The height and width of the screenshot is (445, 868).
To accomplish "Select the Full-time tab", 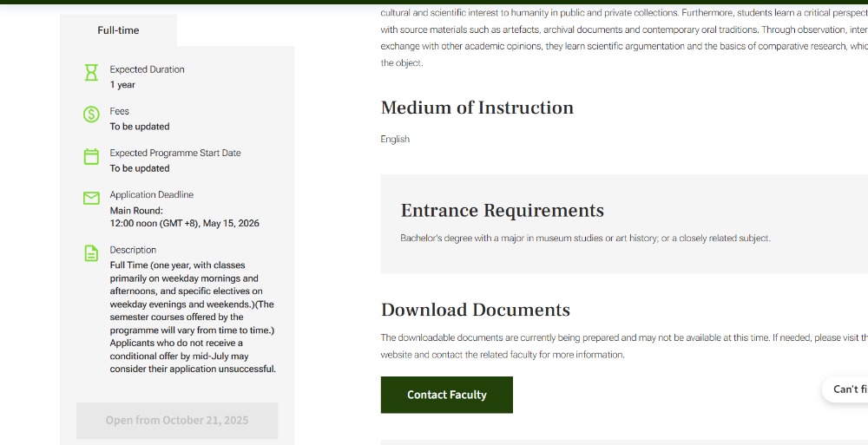I will click(x=118, y=30).
